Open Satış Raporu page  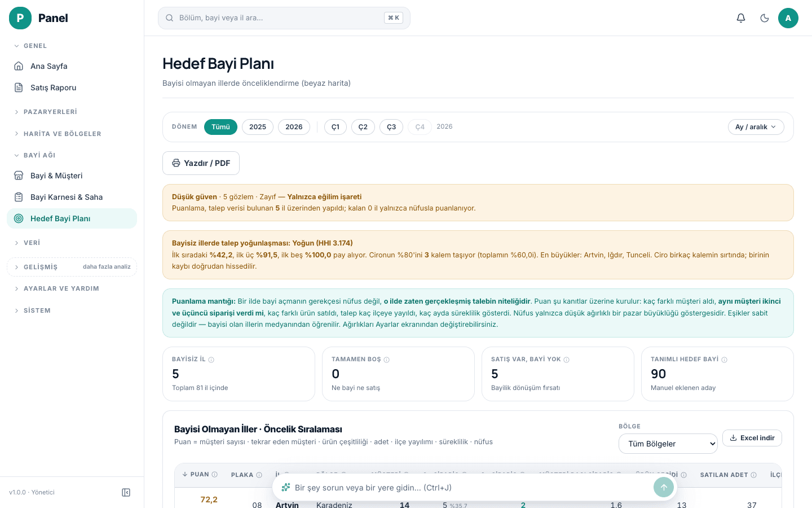72,87
